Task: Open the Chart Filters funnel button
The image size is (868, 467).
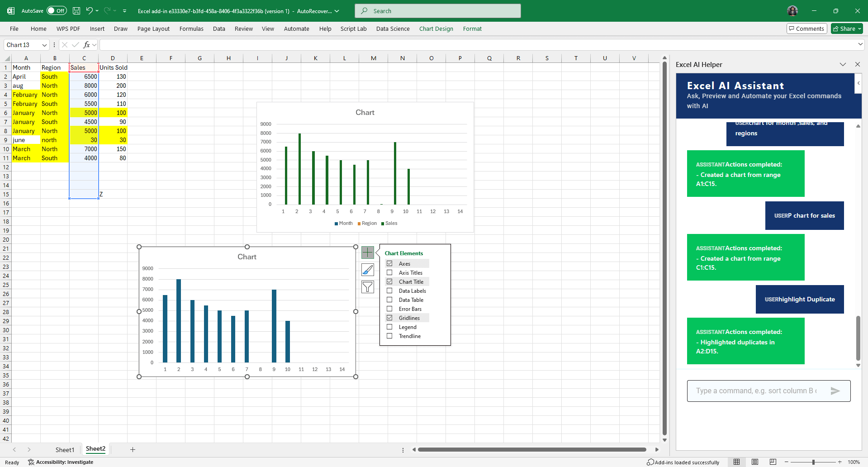Action: [368, 287]
